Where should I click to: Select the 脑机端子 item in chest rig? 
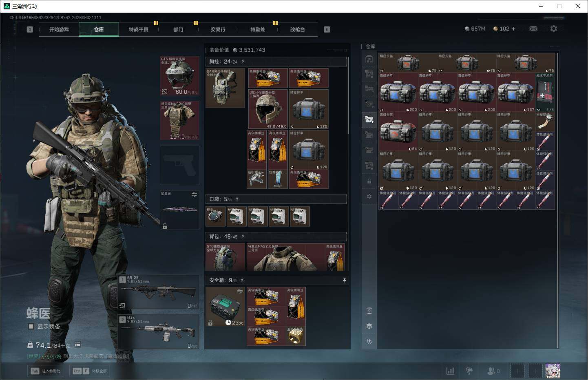coord(257,179)
